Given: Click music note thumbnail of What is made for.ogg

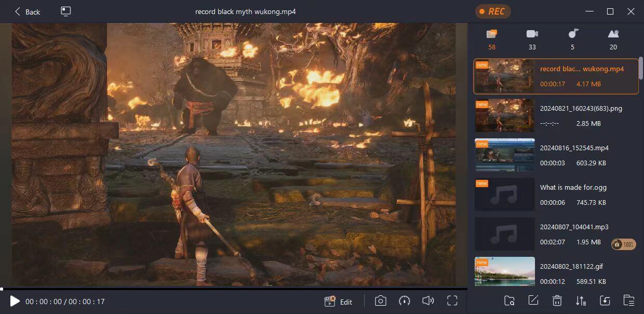Looking at the screenshot, I should tap(505, 194).
